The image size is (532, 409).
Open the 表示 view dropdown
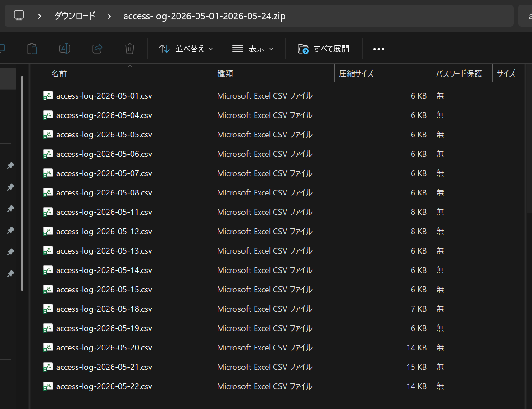point(253,49)
